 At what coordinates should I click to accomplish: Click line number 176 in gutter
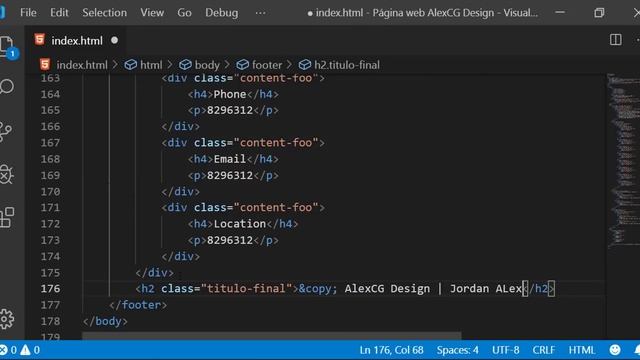point(50,289)
